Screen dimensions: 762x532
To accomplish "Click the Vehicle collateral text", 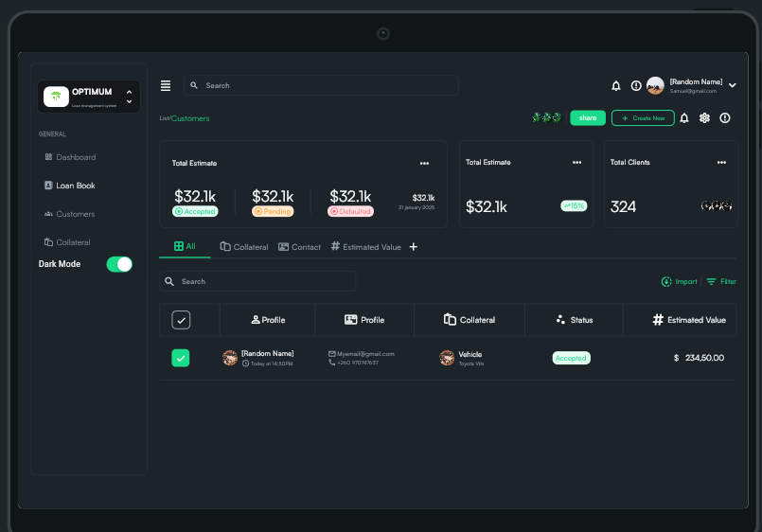I will click(x=470, y=355).
